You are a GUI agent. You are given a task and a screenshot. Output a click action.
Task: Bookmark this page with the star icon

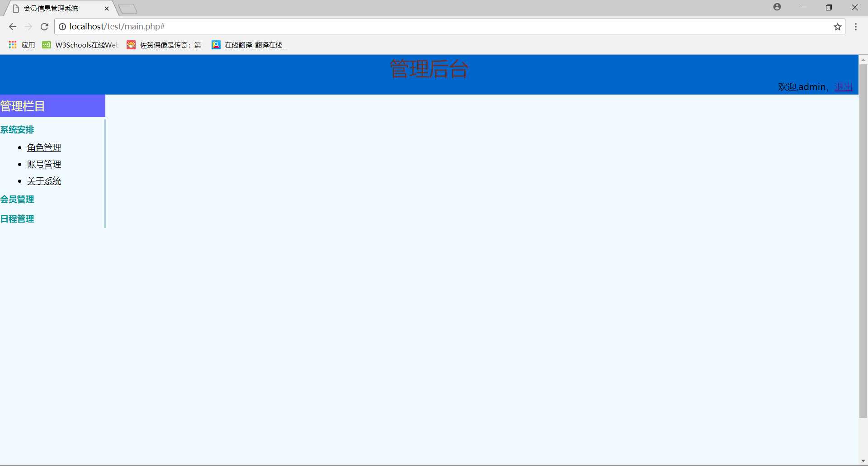838,27
